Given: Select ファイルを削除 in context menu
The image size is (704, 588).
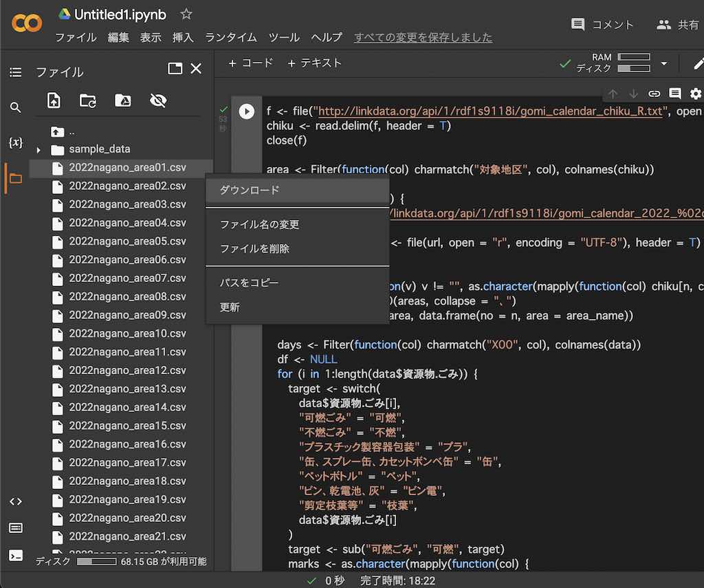Looking at the screenshot, I should tap(254, 249).
